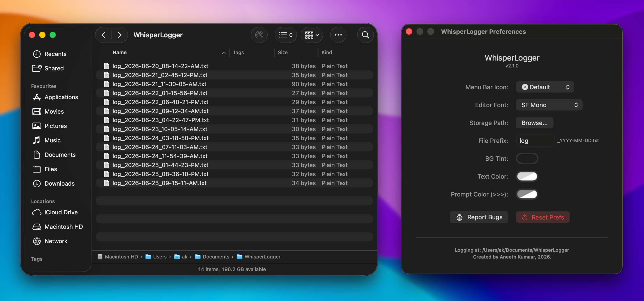This screenshot has height=301, width=644.
Task: Open Files folder in Finder sidebar
Action: [45, 169]
